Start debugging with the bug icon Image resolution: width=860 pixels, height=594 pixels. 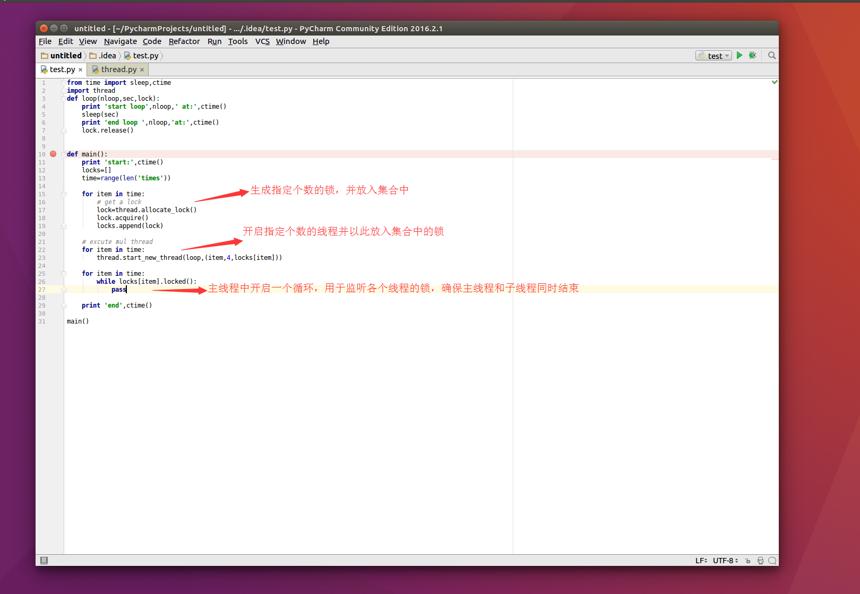point(752,55)
